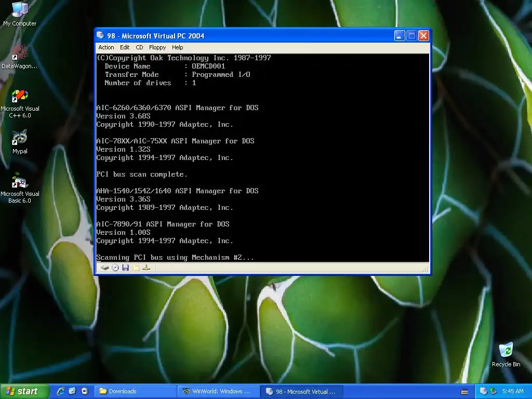Click the CD drive status icon
The width and height of the screenshot is (532, 399).
click(x=115, y=268)
